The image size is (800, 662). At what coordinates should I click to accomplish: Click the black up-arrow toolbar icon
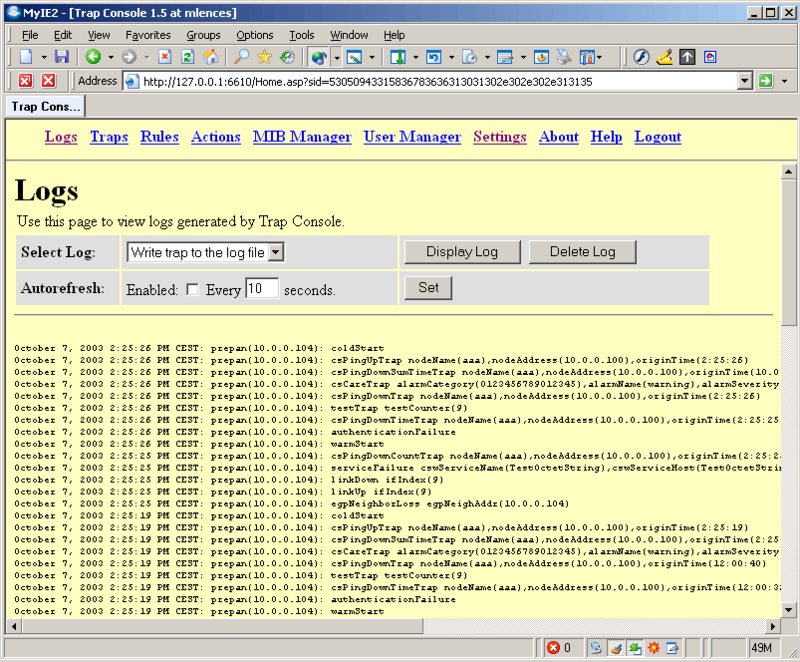pyautogui.click(x=687, y=57)
